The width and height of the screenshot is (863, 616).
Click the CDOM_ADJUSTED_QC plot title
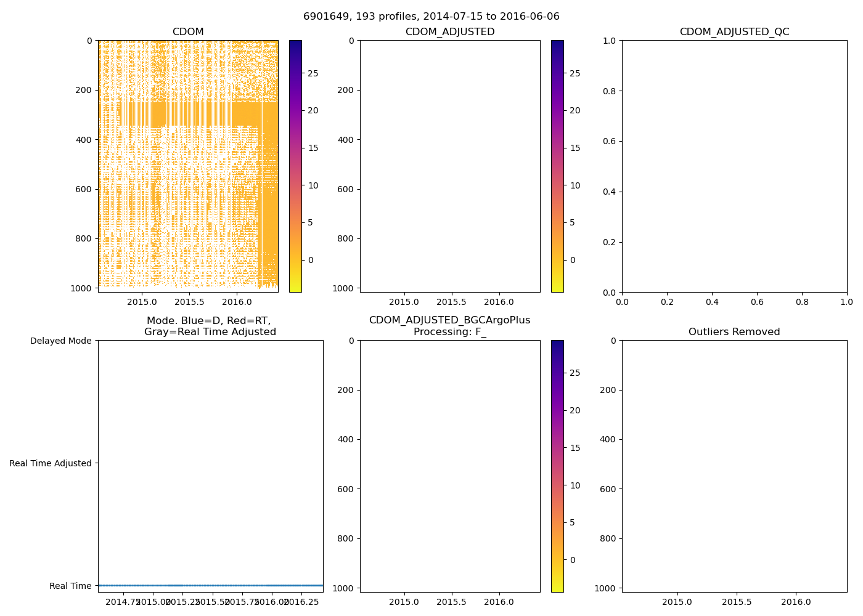coord(734,32)
